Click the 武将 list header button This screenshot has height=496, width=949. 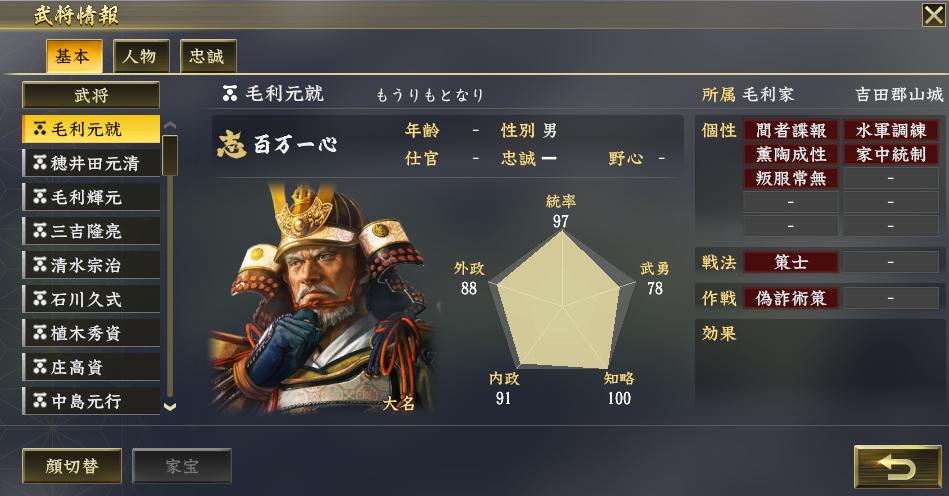pos(91,95)
